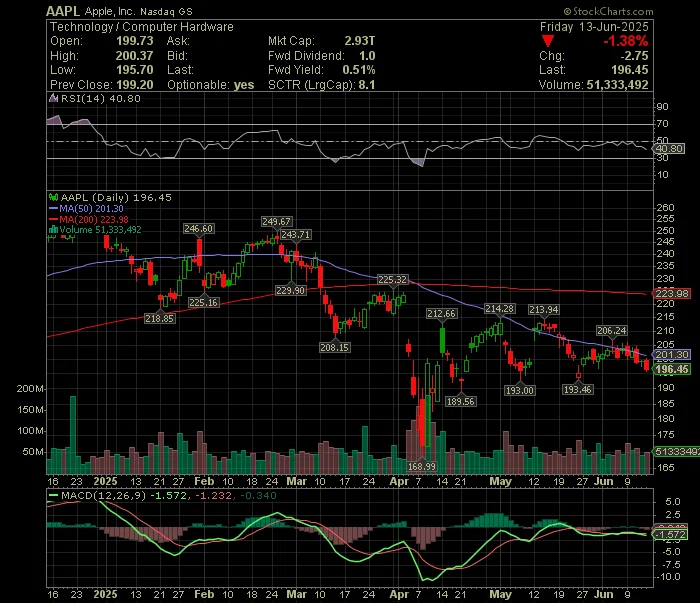Click the 229.90 low price label
Viewport: 700px width, 603px height.
[x=291, y=291]
